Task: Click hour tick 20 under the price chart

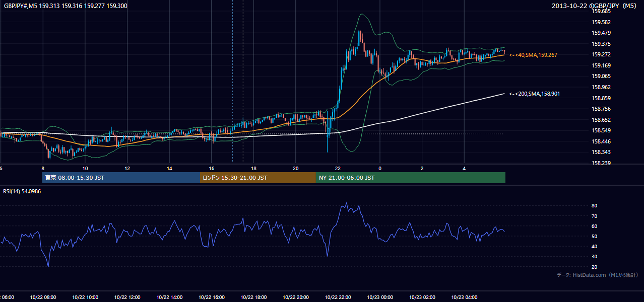Action: point(295,168)
